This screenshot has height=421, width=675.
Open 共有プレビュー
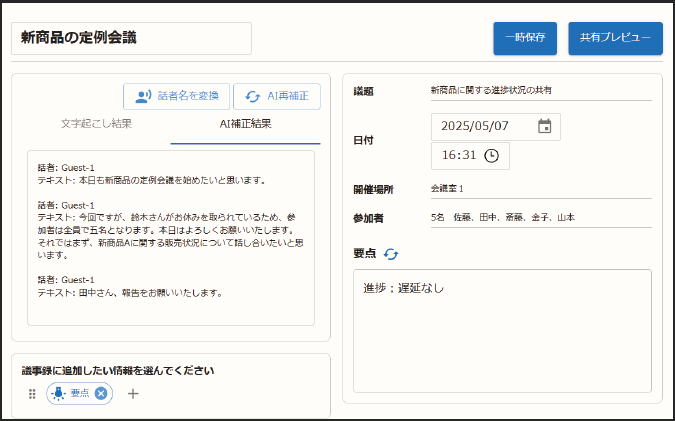point(615,38)
